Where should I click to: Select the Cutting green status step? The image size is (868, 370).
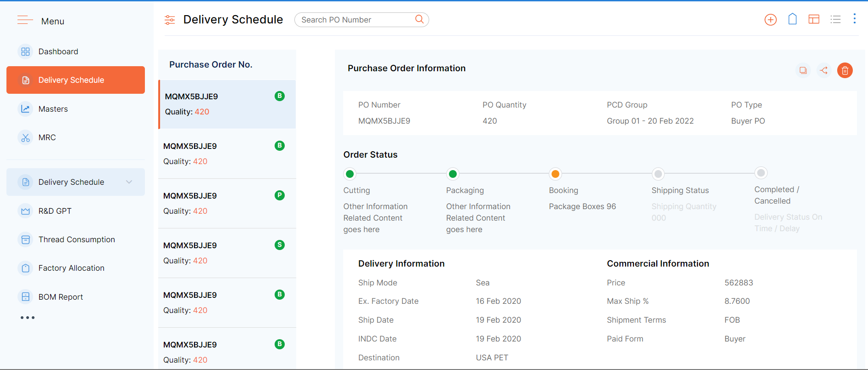click(350, 174)
